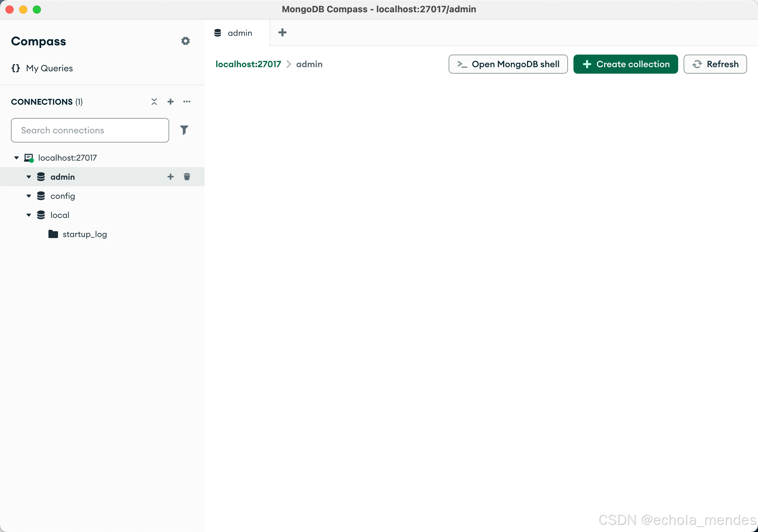Add new connection plus icon
Image resolution: width=758 pixels, height=532 pixels.
tap(171, 102)
